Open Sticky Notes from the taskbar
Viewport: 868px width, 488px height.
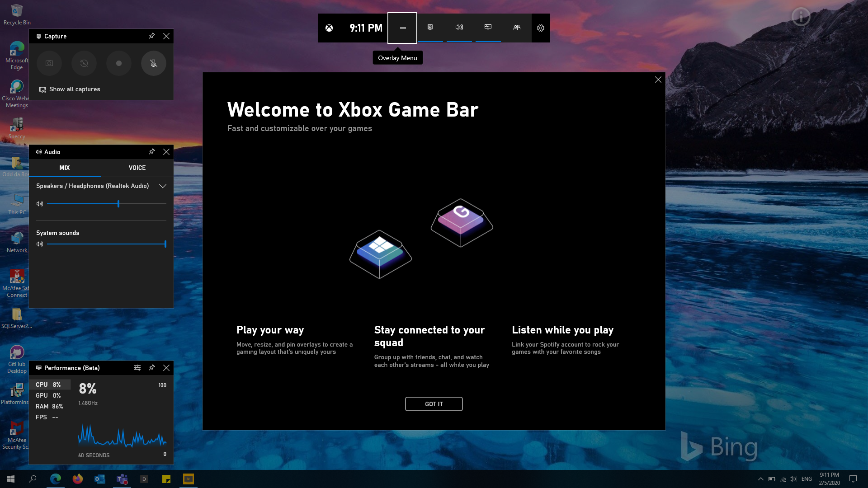166,479
